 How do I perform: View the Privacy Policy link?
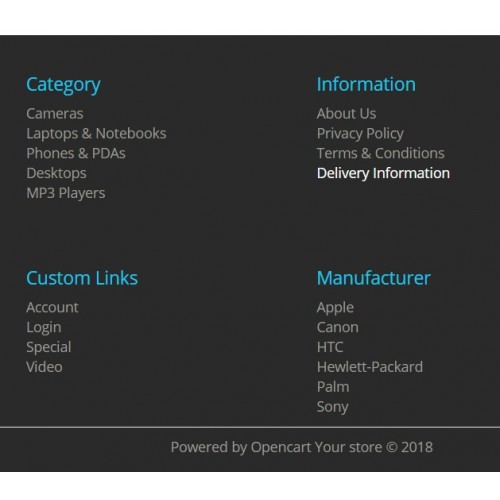tap(360, 134)
